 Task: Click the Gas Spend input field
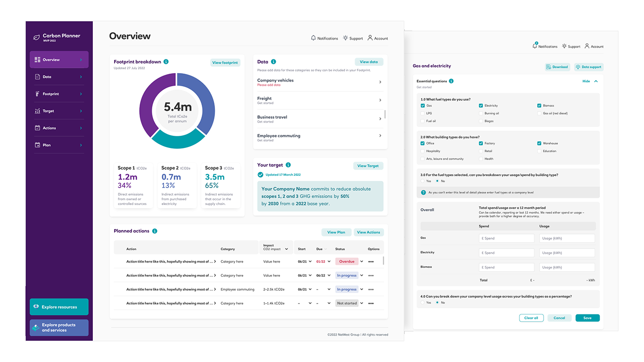tap(506, 239)
